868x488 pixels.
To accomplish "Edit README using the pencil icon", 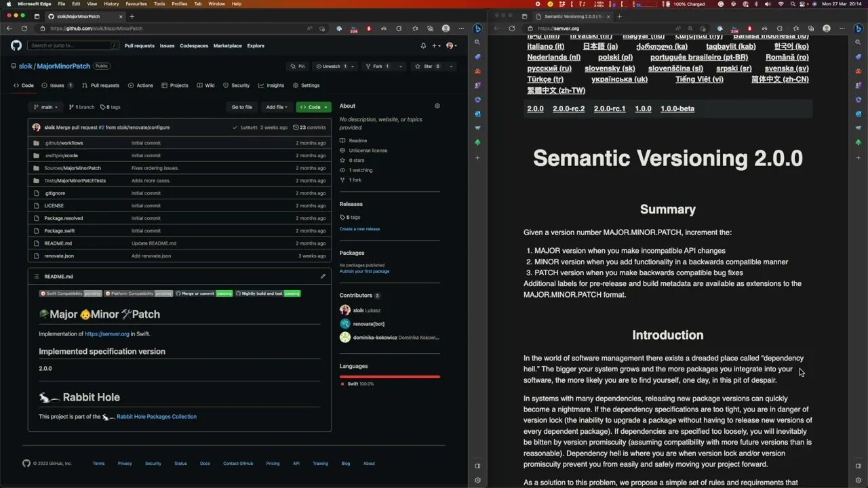I will [x=323, y=277].
